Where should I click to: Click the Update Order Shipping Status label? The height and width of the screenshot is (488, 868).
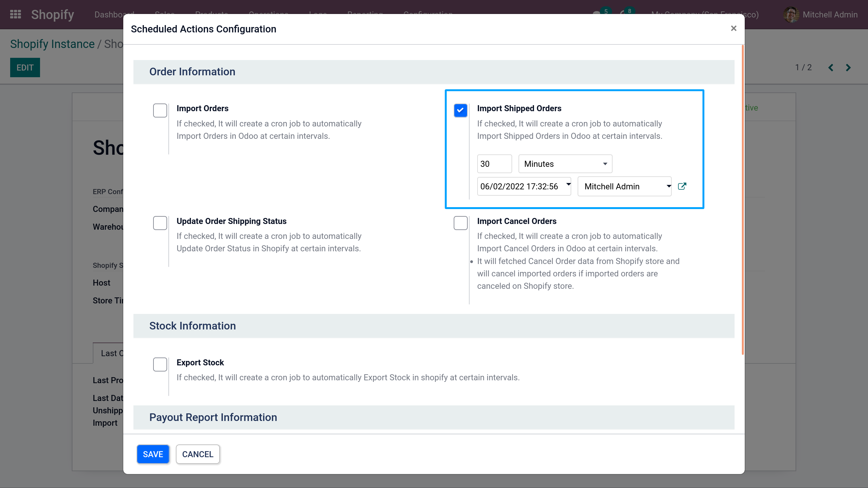[232, 221]
